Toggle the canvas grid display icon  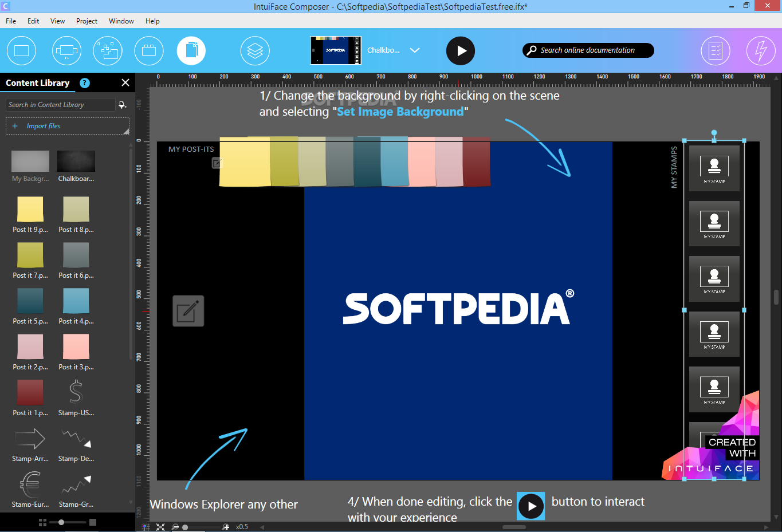[146, 527]
